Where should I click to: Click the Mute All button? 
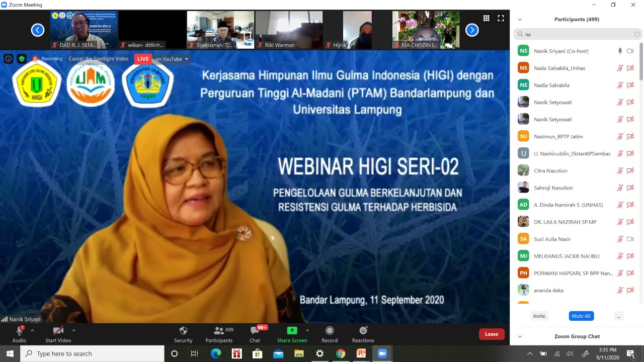coord(581,316)
